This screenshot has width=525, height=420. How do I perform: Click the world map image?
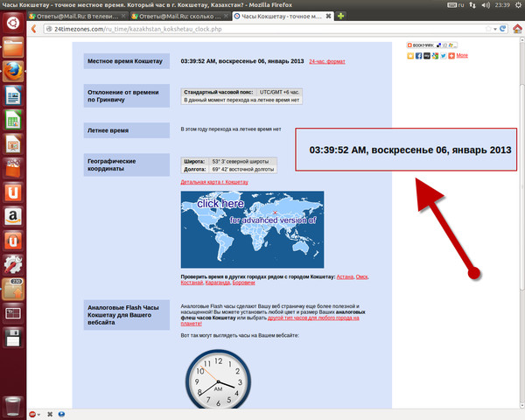point(251,229)
